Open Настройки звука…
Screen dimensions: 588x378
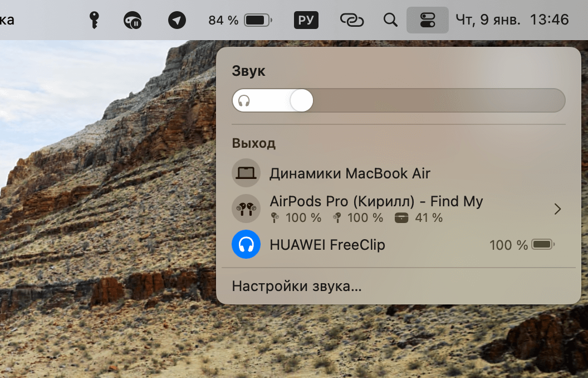[x=296, y=286]
